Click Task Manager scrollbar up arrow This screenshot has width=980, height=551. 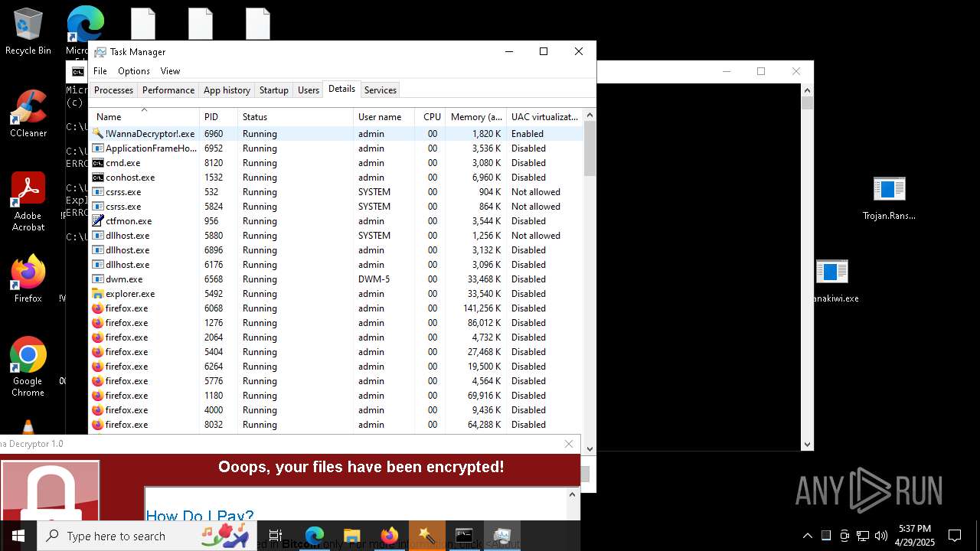point(590,115)
